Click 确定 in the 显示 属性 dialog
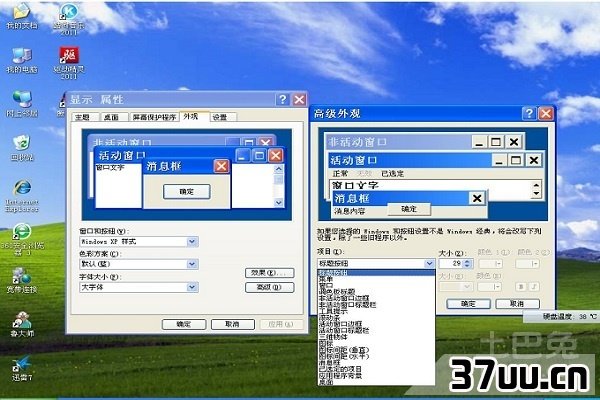This screenshot has width=600, height=400. tap(184, 324)
